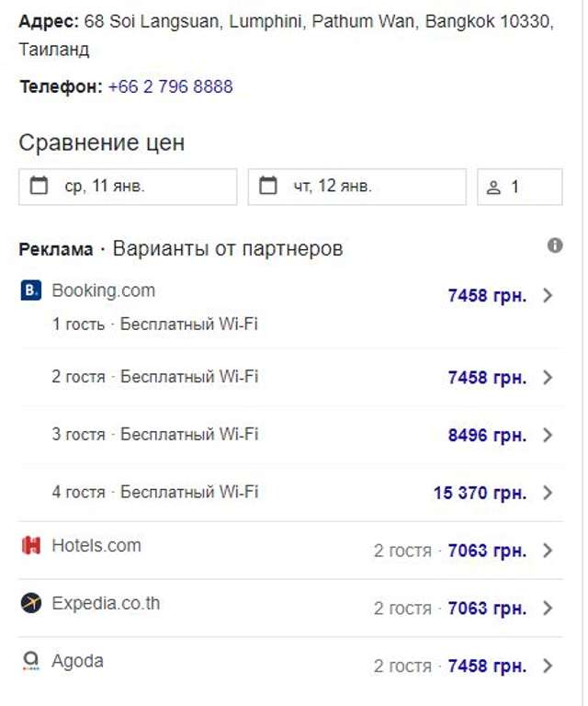Click the Hotels.com logo icon
Screen dimensions: 588x706
[31, 546]
